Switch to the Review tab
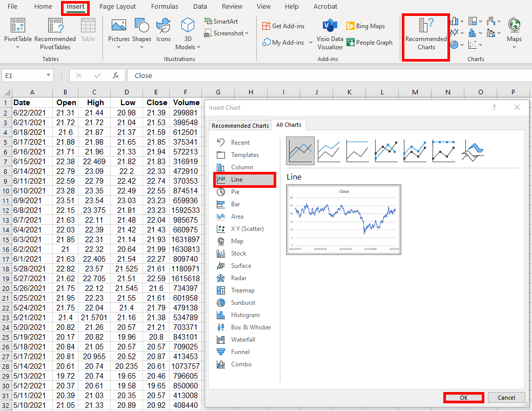 (x=232, y=7)
